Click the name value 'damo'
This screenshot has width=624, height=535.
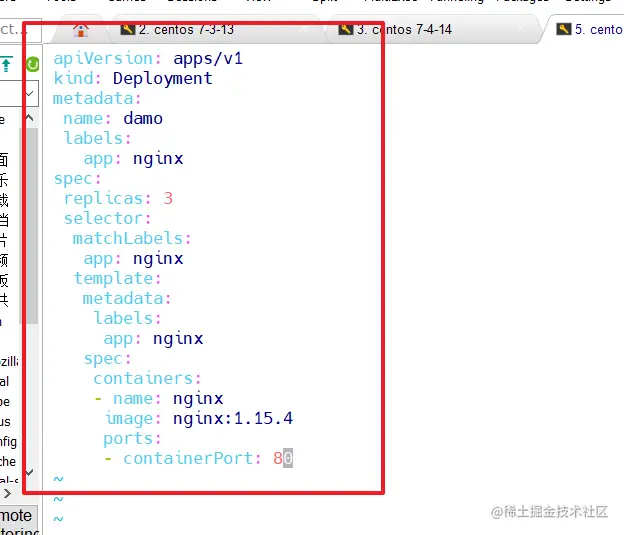tap(143, 119)
